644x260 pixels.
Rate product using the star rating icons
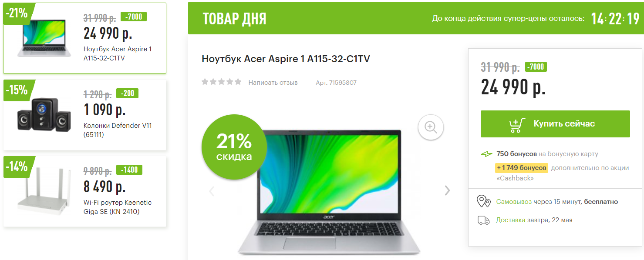point(221,82)
